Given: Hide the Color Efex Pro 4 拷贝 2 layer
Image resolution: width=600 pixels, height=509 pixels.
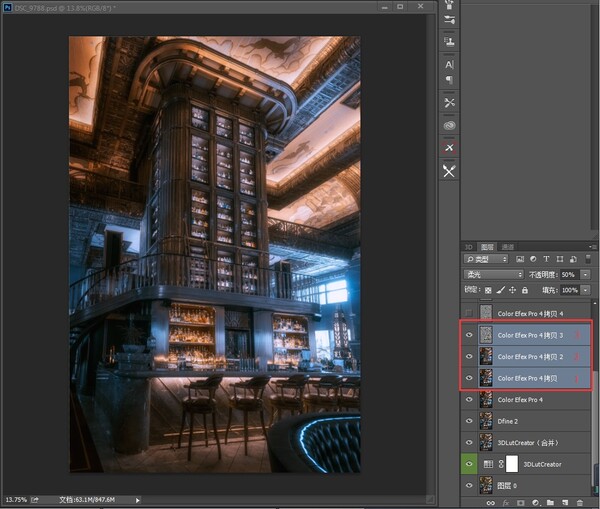Looking at the screenshot, I should pyautogui.click(x=469, y=356).
